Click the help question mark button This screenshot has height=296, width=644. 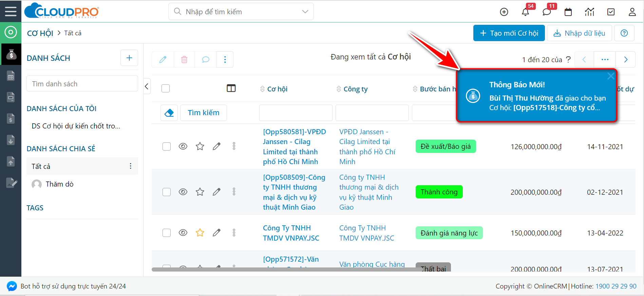tap(624, 33)
